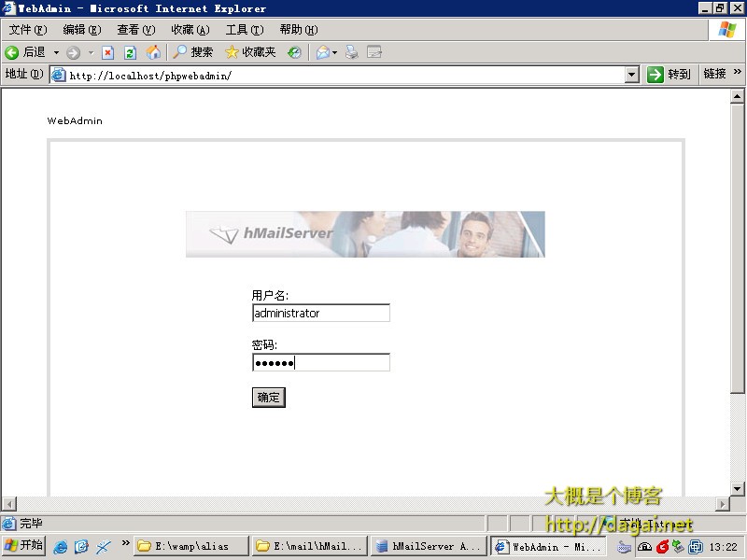Viewport: 747px width, 560px height.
Task: Refresh the page using toolbar refresh icon
Action: (x=130, y=52)
